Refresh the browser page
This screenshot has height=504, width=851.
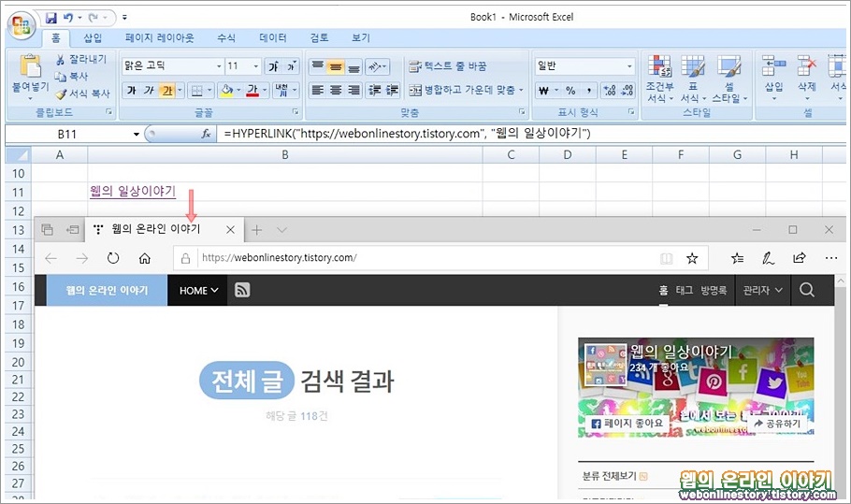pos(113,258)
